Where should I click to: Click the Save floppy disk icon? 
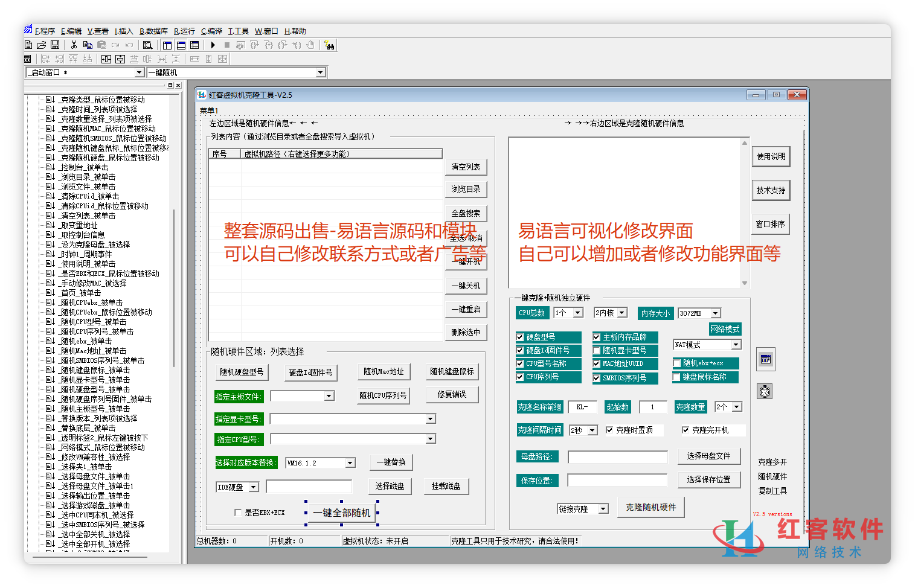point(55,45)
